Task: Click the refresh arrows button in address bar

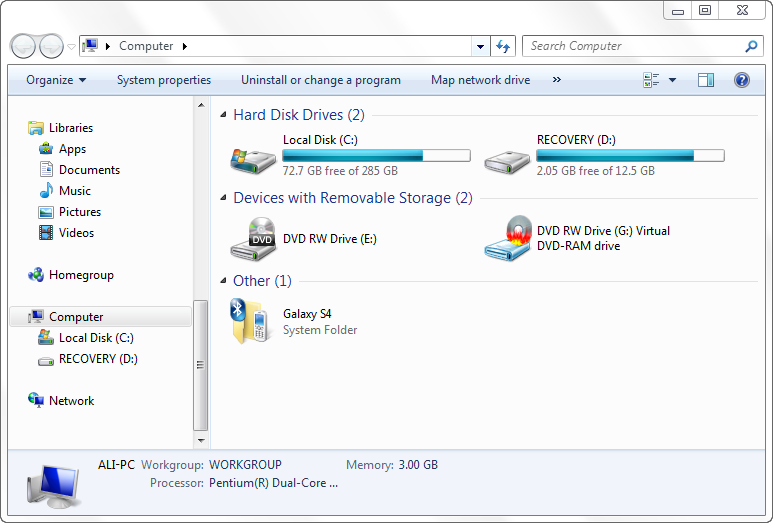Action: coord(503,46)
